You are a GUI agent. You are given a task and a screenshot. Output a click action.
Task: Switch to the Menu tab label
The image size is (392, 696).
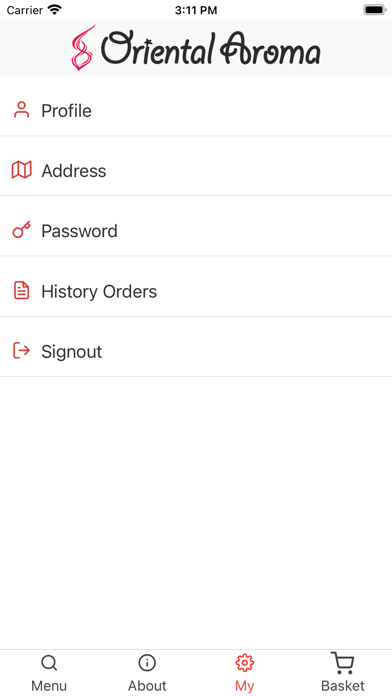(x=49, y=685)
